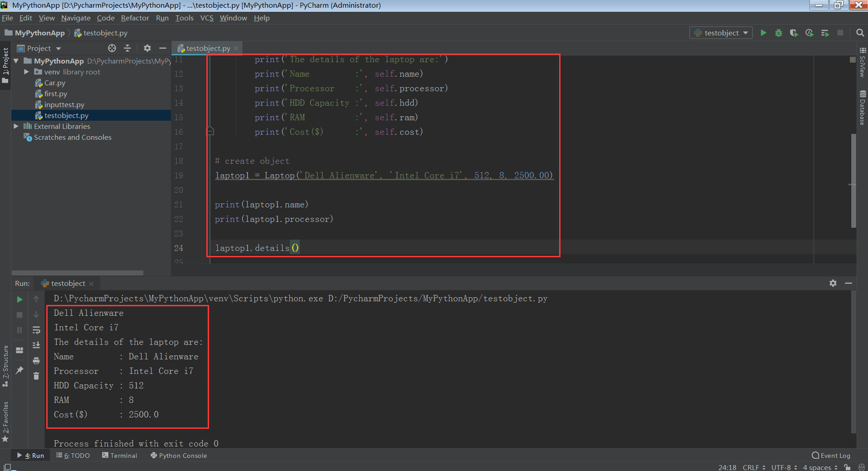This screenshot has height=471, width=868.
Task: Run with coverage icon in top toolbar
Action: coord(794,33)
